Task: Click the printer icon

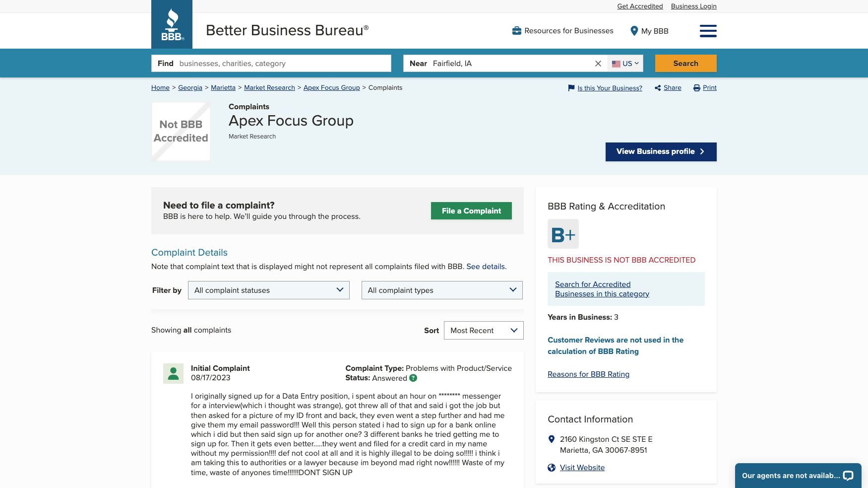Action: pyautogui.click(x=697, y=88)
